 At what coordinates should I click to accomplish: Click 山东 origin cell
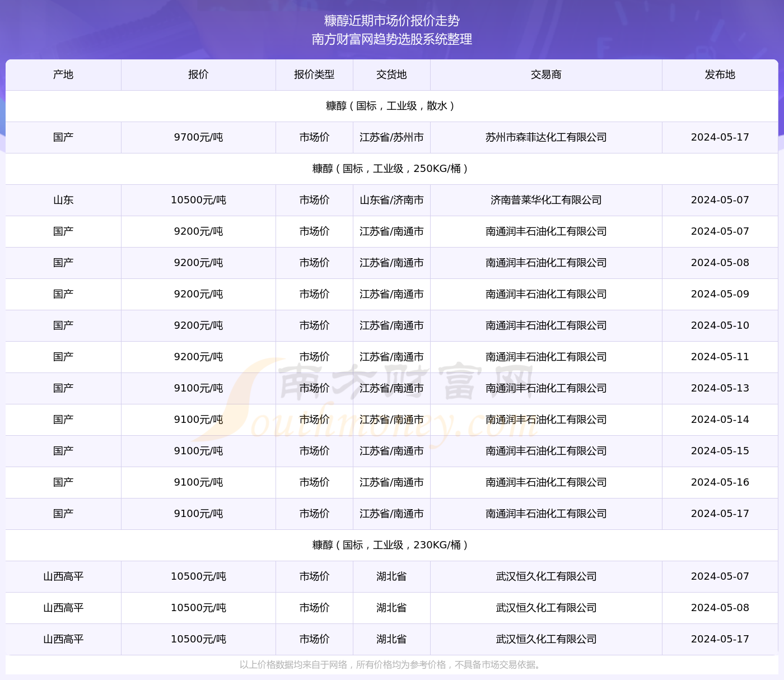(63, 200)
